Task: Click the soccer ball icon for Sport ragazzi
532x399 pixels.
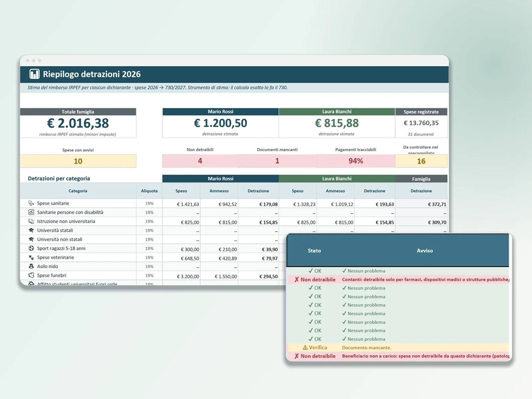Action: coord(31,248)
